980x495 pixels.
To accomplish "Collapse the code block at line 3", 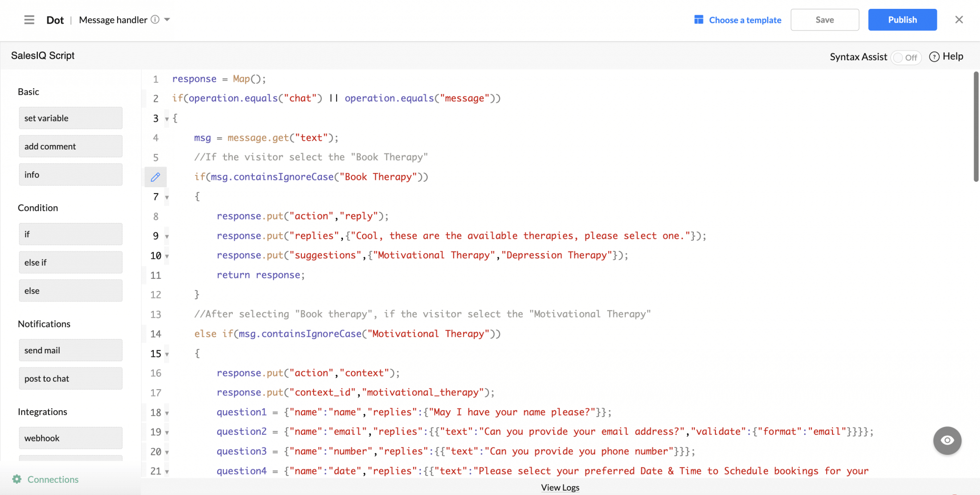I will 167,119.
